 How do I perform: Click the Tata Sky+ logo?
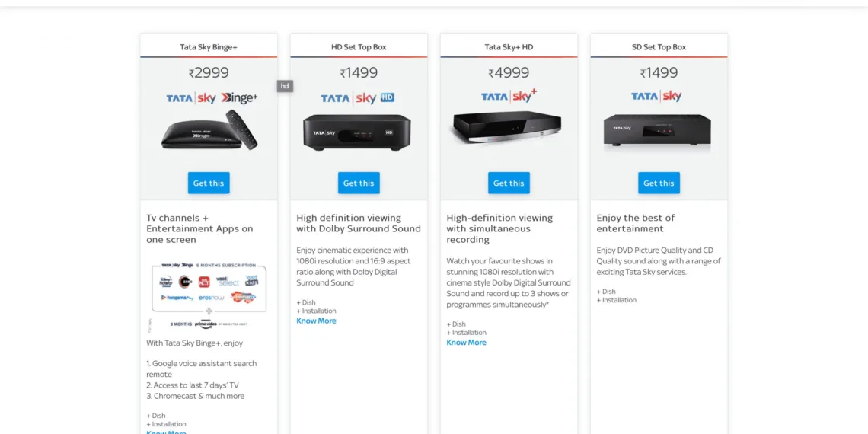tap(509, 96)
